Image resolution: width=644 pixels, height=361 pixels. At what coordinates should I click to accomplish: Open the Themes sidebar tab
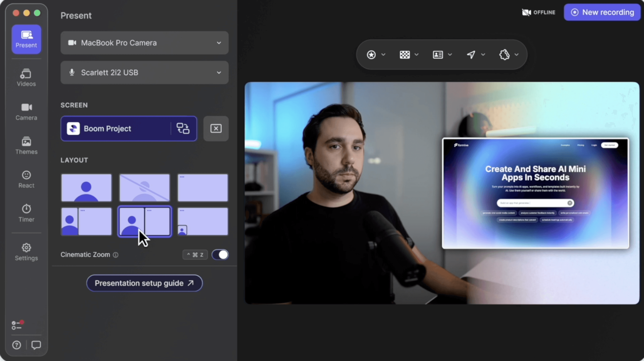(26, 146)
